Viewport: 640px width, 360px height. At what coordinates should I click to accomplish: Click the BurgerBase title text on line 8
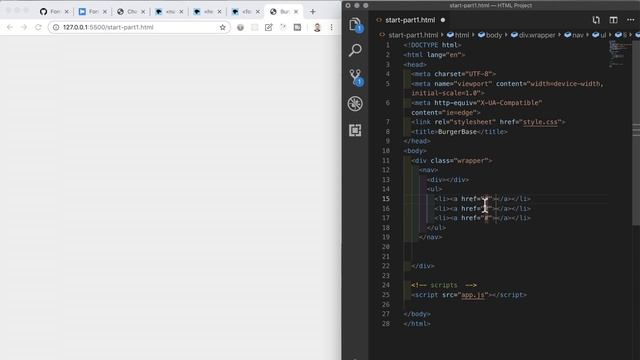coord(457,132)
